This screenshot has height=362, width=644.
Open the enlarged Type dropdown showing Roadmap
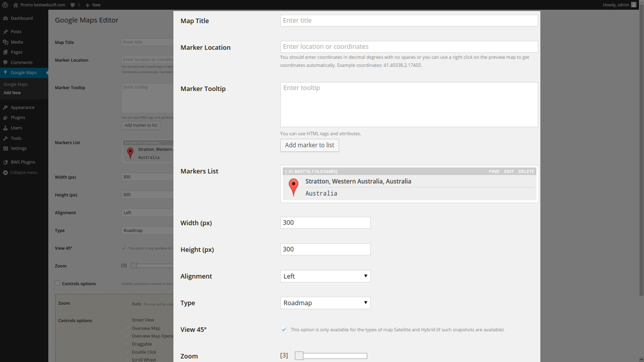pyautogui.click(x=325, y=303)
